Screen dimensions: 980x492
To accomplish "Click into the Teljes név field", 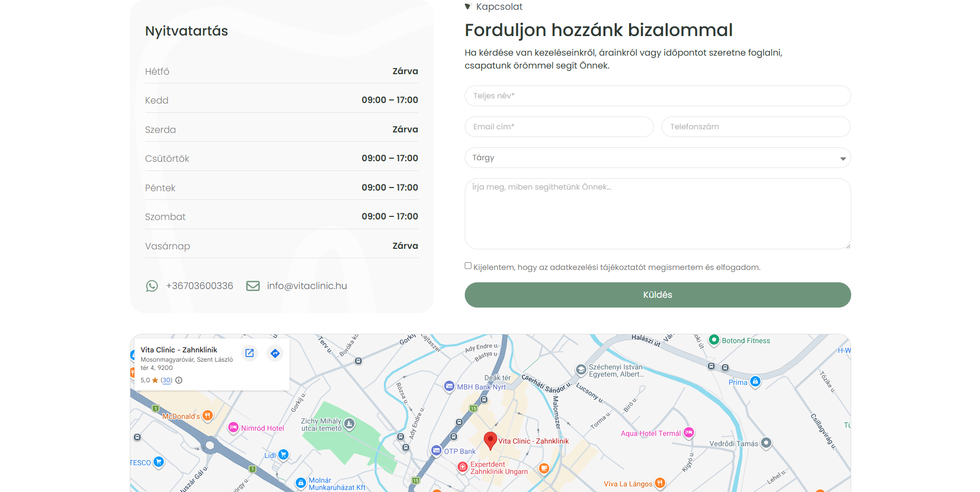I will [x=657, y=96].
